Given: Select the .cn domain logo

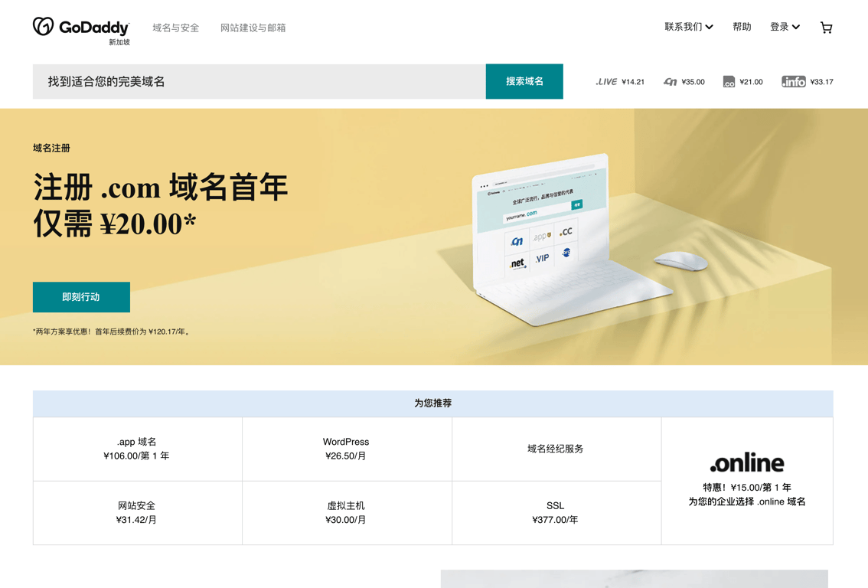Looking at the screenshot, I should [671, 82].
